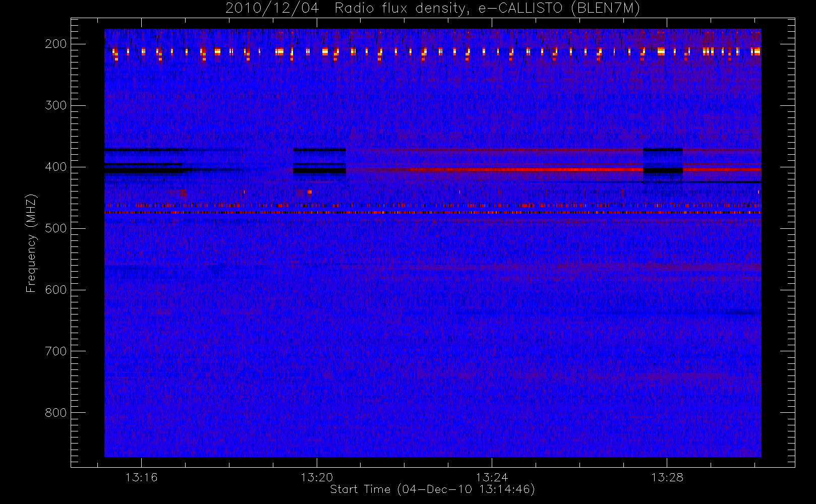Click the 600 frequency tick label

(x=56, y=290)
